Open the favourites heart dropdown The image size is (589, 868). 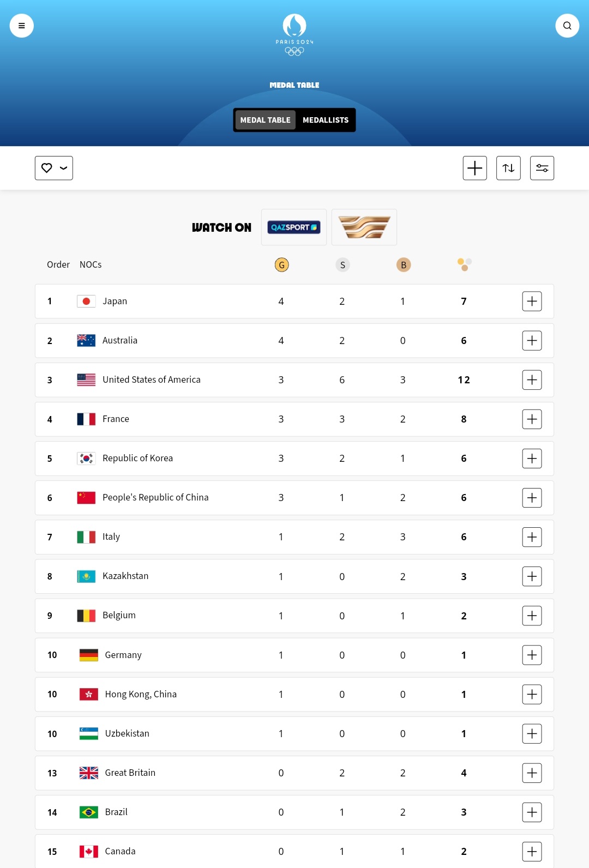click(54, 168)
